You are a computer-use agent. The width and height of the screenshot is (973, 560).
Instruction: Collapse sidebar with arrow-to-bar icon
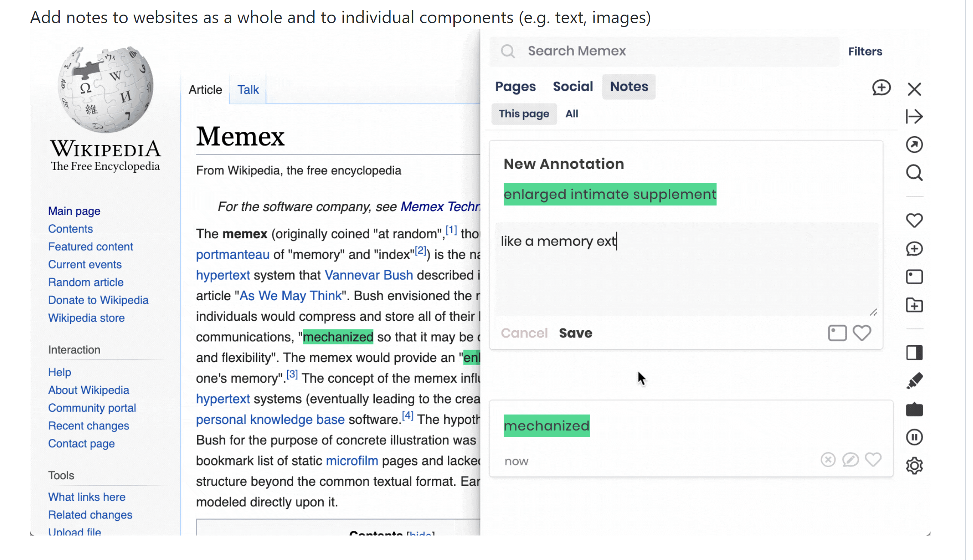[x=914, y=116]
